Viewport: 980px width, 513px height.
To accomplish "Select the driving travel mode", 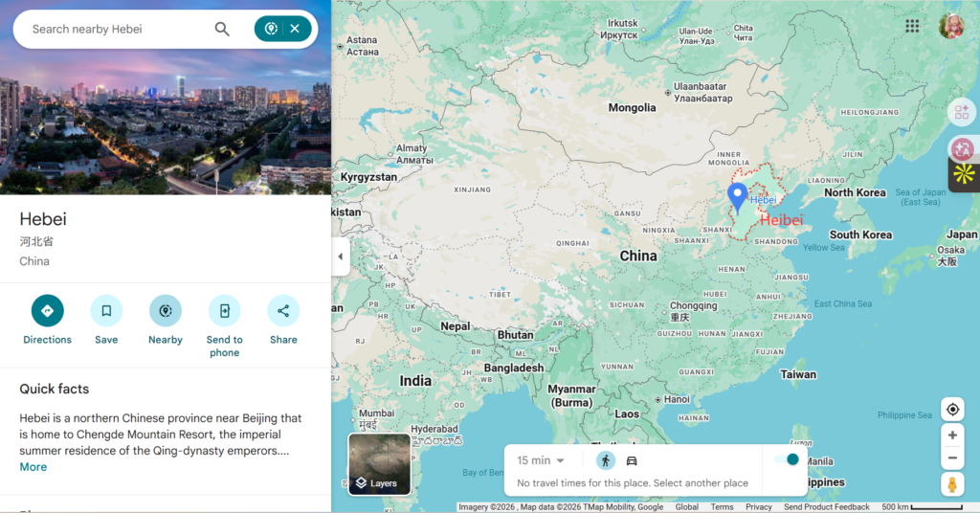I will (x=632, y=460).
